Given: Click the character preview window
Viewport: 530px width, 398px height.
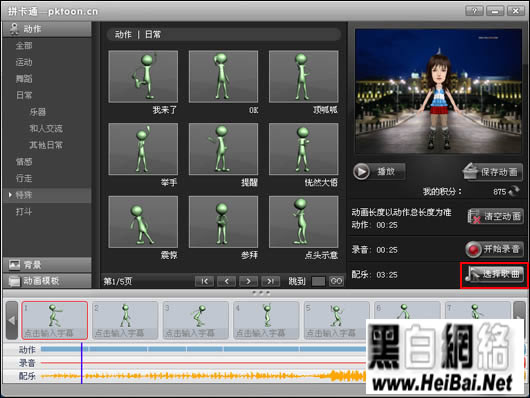Looking at the screenshot, I should point(438,91).
